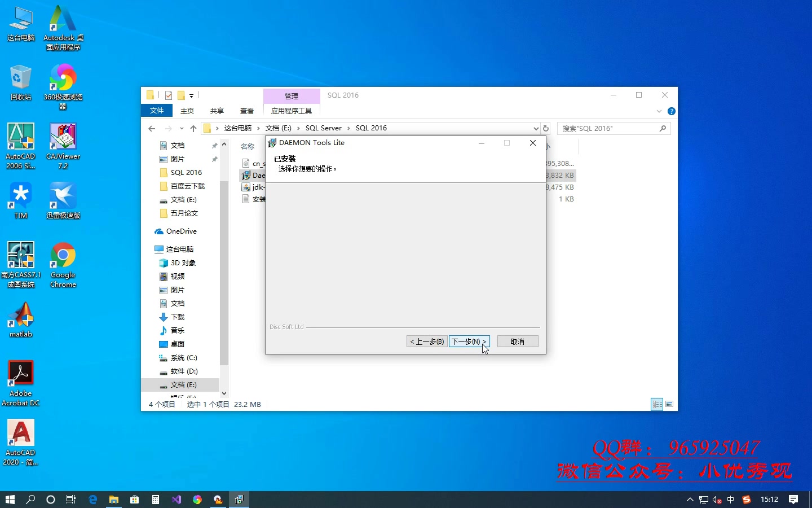
Task: Expand 这台电脑 breadcrumb chevron in address bar
Action: [258, 128]
